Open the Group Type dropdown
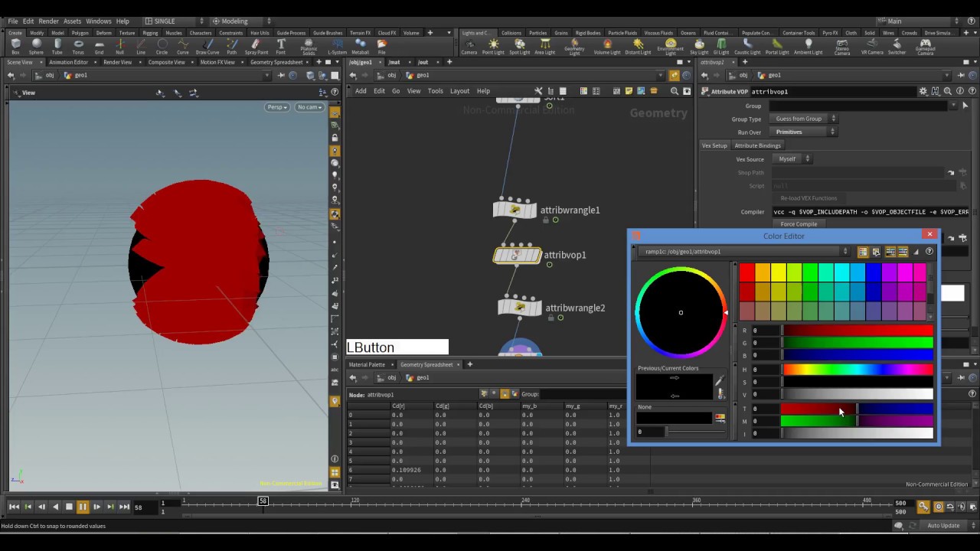 (805, 119)
